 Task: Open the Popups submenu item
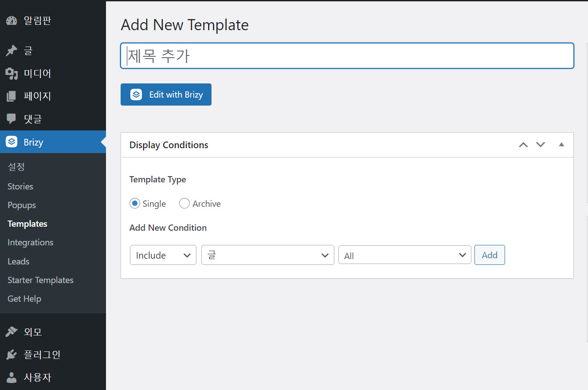pyautogui.click(x=22, y=205)
